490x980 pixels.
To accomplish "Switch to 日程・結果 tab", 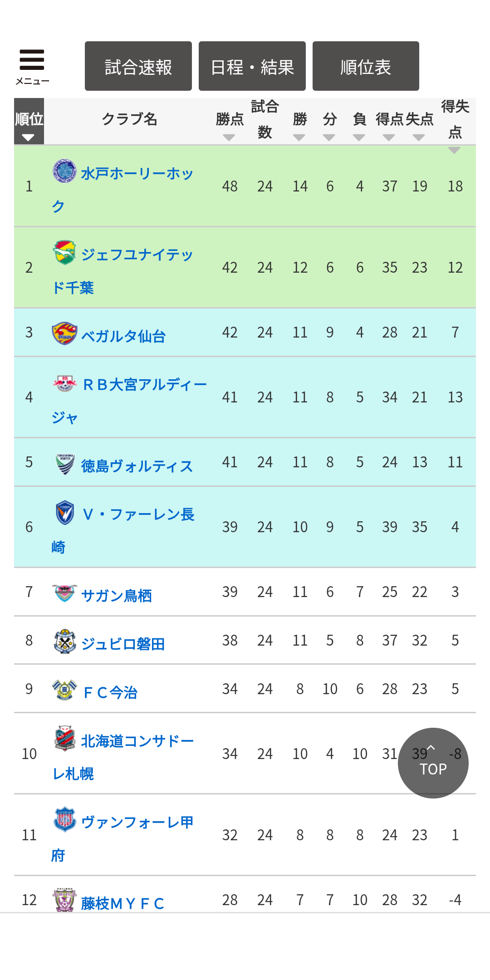I will pos(252,66).
